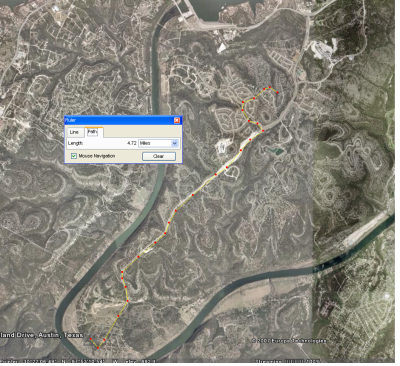This screenshot has width=400, height=366.
Task: Switch to the Line tab in Ruler
Action: pos(74,132)
